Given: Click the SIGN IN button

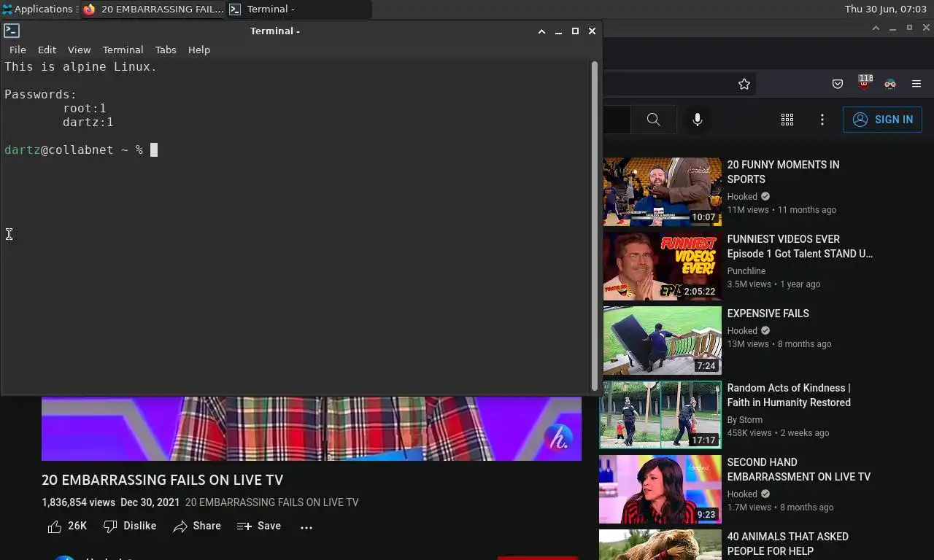Looking at the screenshot, I should (x=882, y=120).
